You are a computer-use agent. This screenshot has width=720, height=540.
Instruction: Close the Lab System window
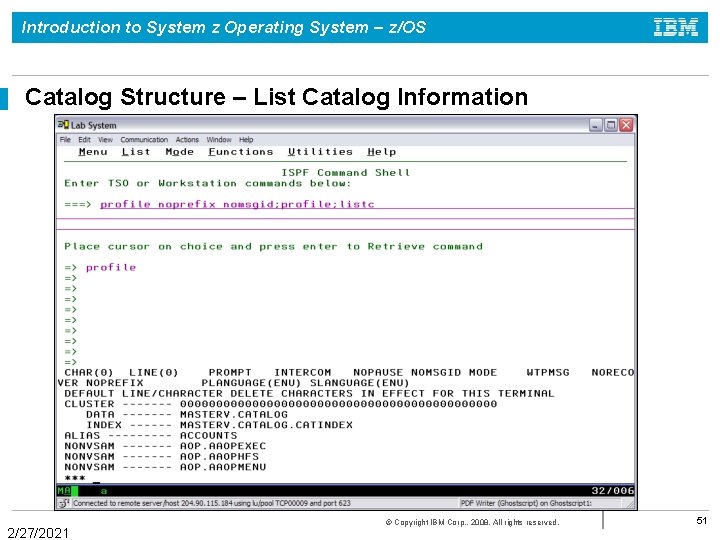(626, 125)
